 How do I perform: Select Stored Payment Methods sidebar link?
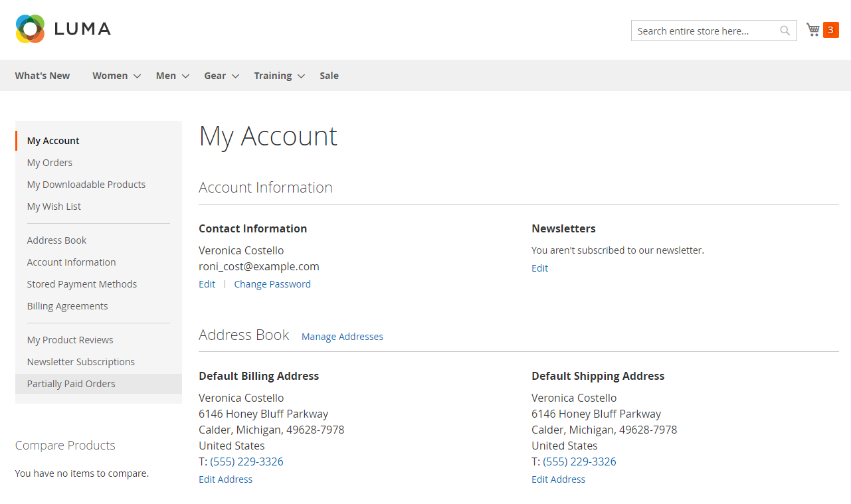82,284
